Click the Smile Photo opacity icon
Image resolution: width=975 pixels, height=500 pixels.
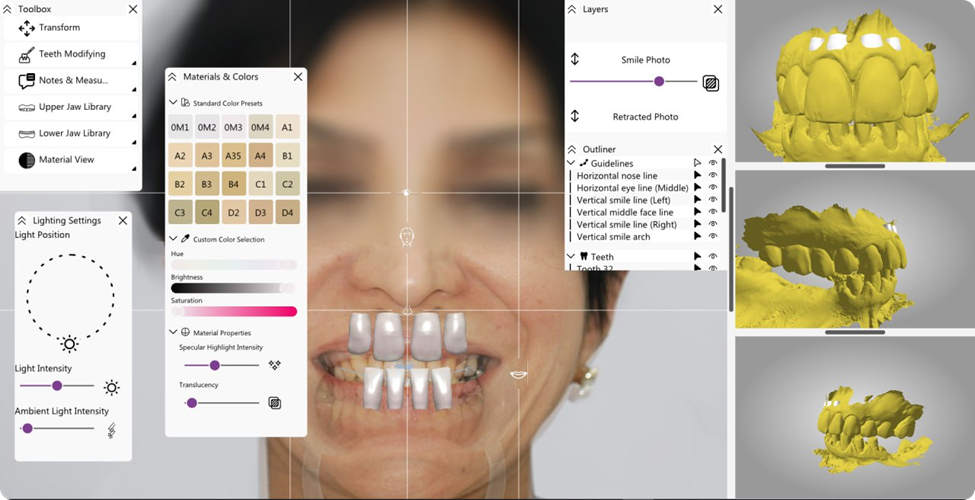tap(711, 83)
